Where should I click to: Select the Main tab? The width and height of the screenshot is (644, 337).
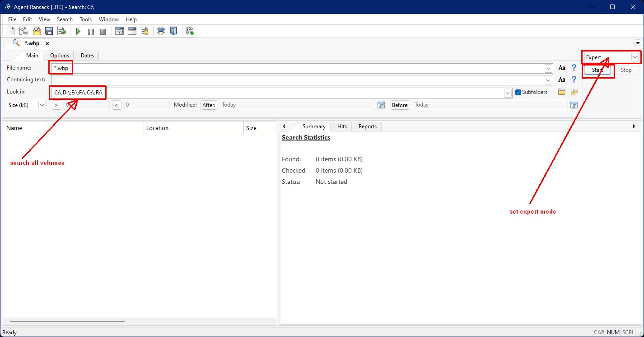[x=32, y=56]
